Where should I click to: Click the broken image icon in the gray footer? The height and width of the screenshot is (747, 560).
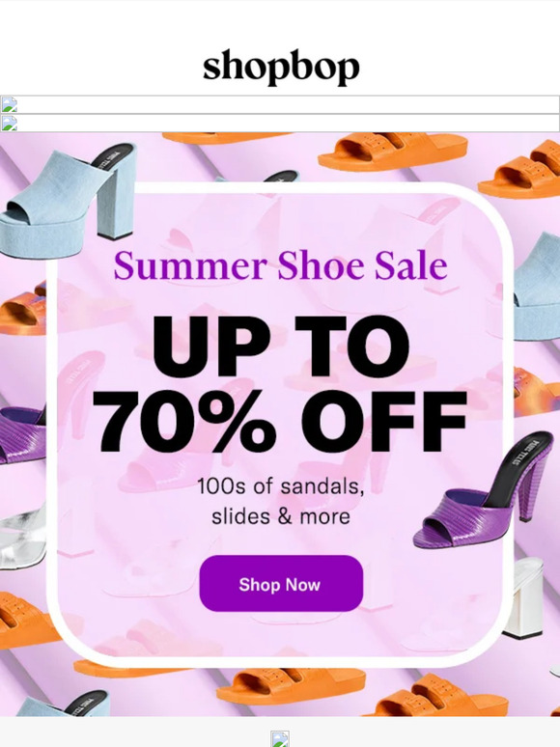pyautogui.click(x=280, y=738)
